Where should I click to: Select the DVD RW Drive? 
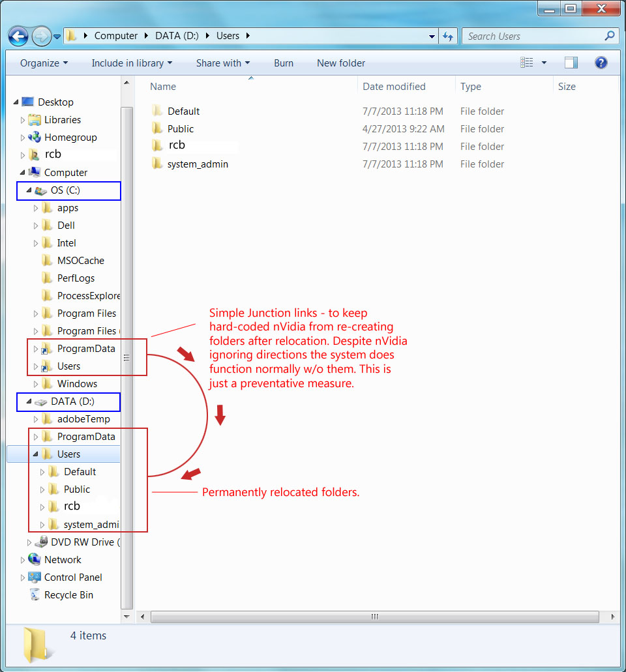click(85, 542)
